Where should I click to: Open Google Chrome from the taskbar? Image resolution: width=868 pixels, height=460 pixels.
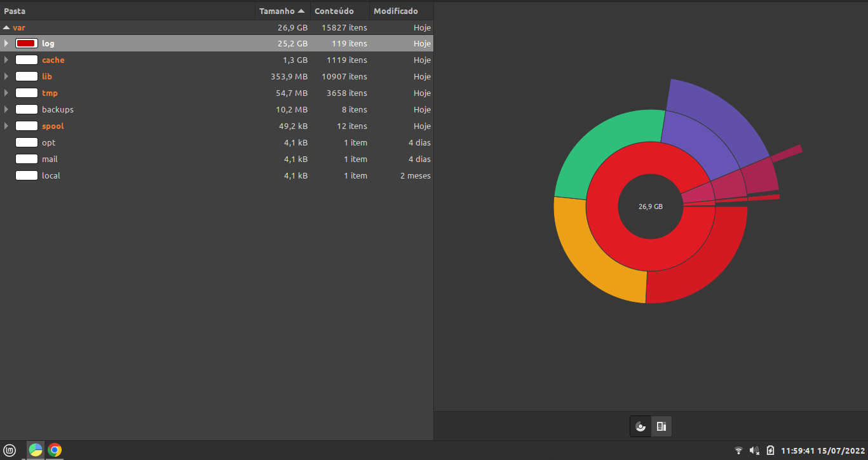coord(55,450)
